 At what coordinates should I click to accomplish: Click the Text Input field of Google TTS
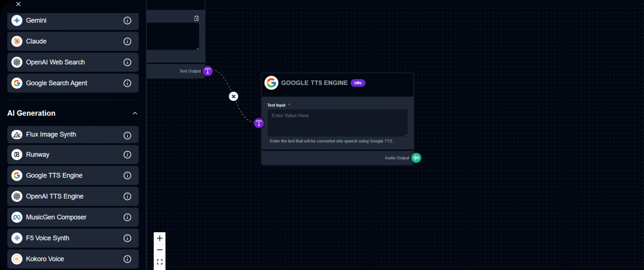(337, 123)
